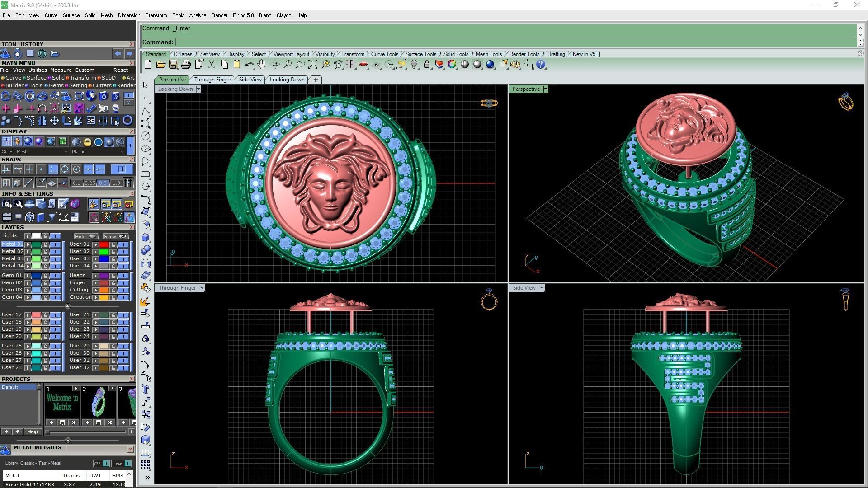Click the color wheel icon in toolbar
This screenshot has height=488, width=868.
pyautogui.click(x=452, y=65)
